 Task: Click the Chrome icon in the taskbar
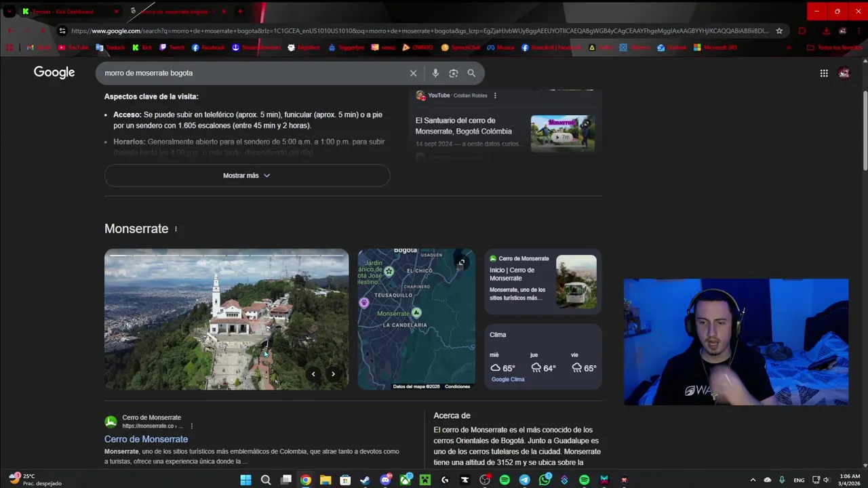pos(306,480)
